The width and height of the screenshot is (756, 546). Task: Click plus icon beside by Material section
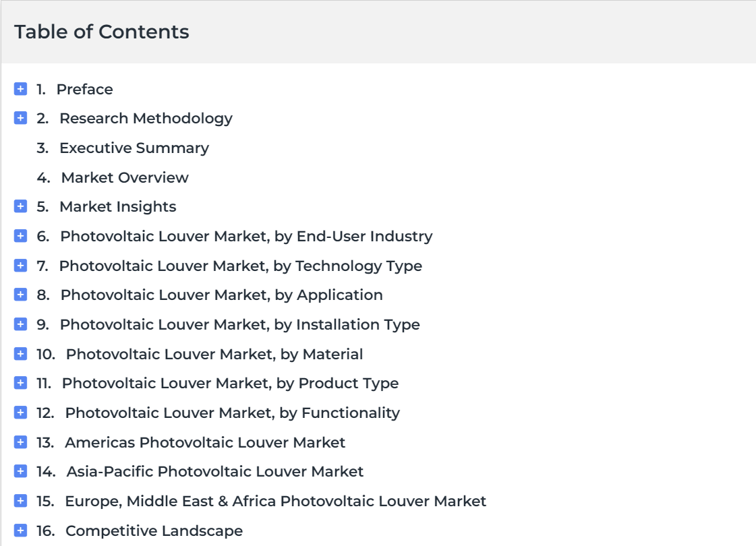(20, 354)
